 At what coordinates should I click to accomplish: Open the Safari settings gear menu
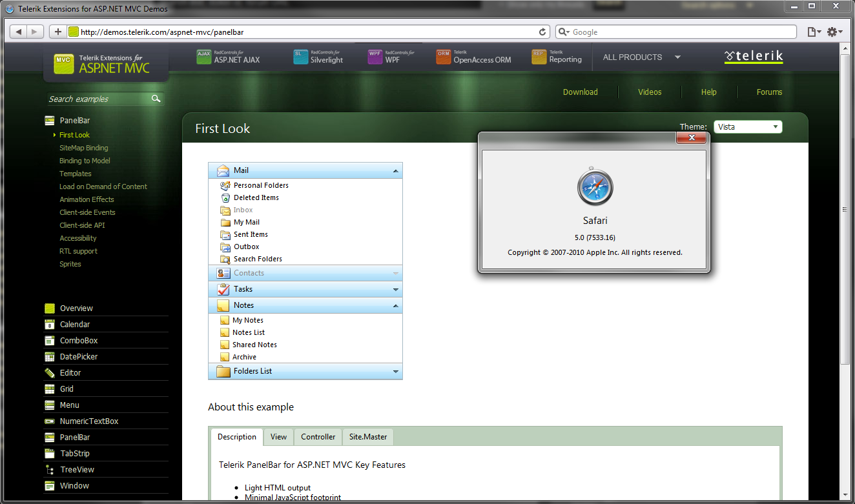pyautogui.click(x=834, y=32)
